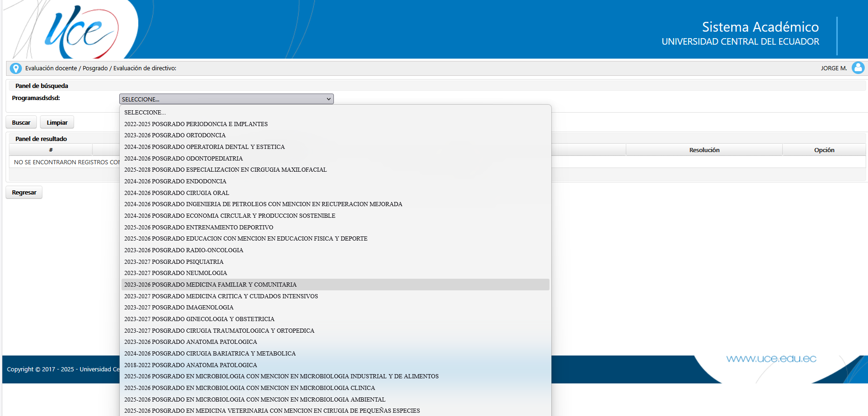Click the Opción column header

824,150
